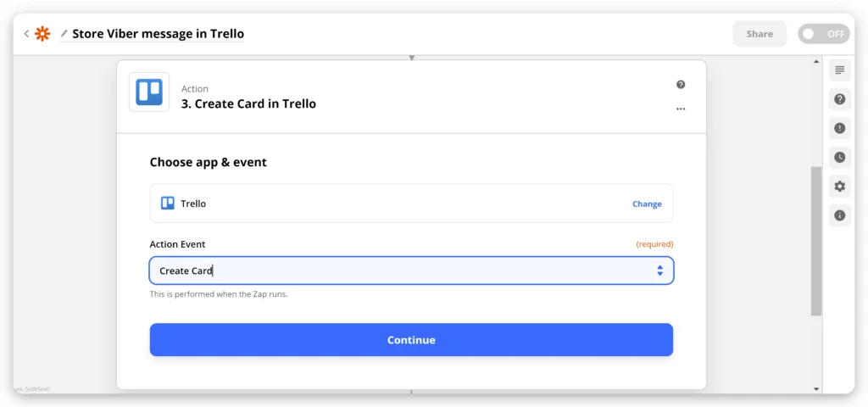
Task: Click the Zapier orange logo icon
Action: click(x=42, y=34)
